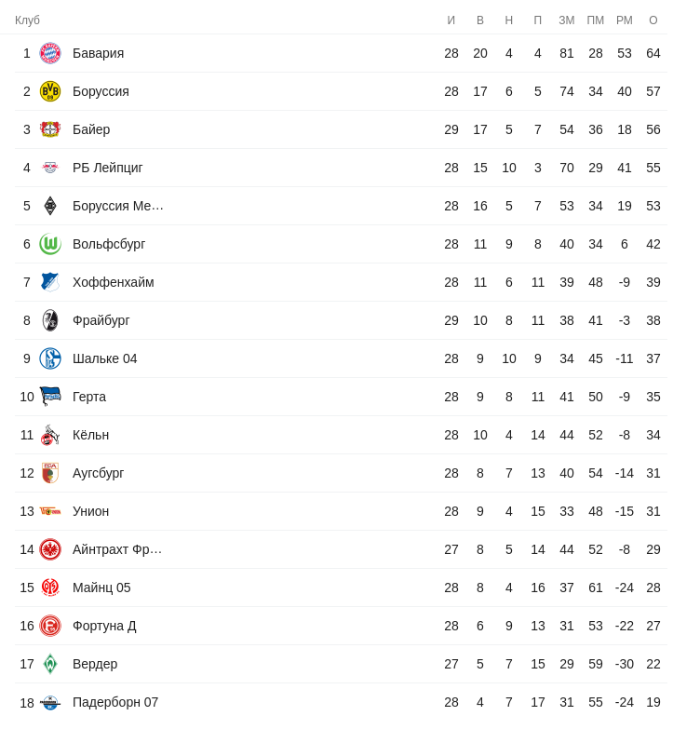The height and width of the screenshot is (743, 700).
Task: Open the Падерборн 07 team link
Action: pos(115,702)
